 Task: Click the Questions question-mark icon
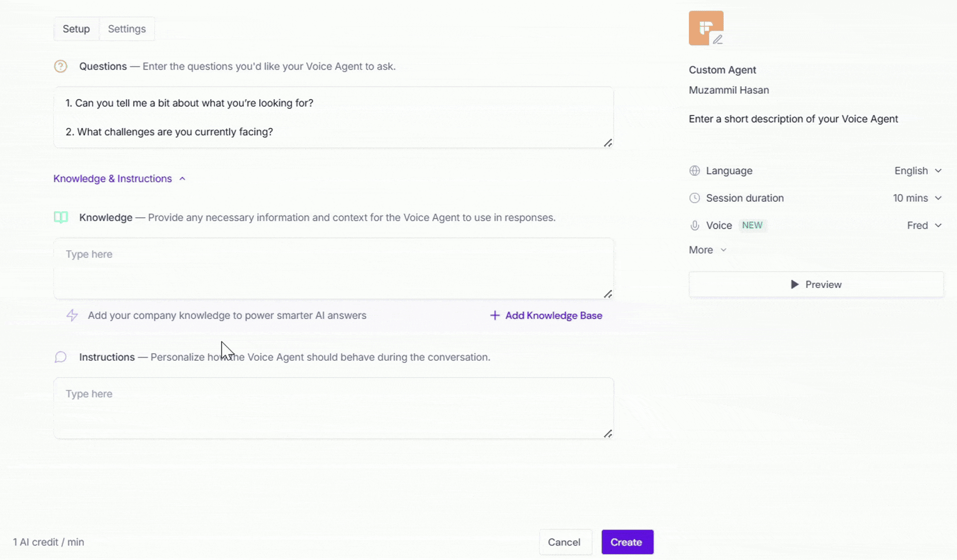click(60, 66)
